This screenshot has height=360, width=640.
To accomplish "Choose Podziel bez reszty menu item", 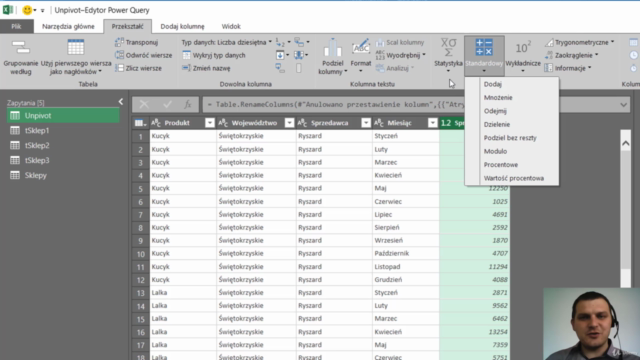I will tap(510, 138).
